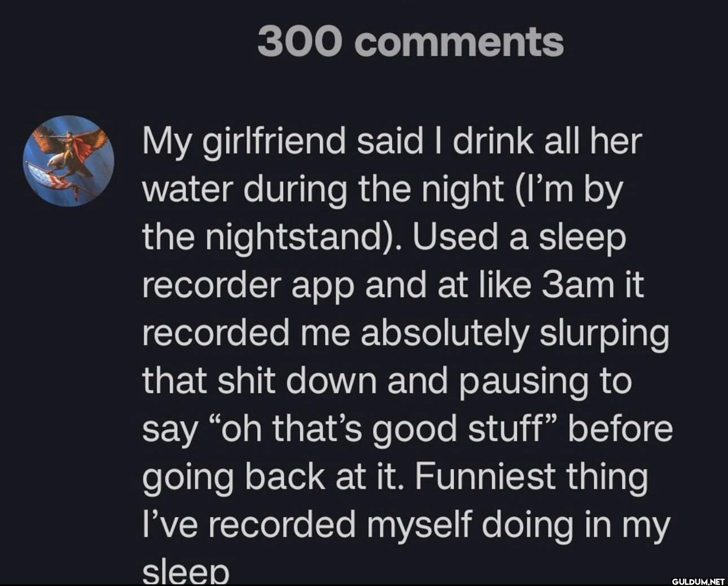Viewport: 728px width, 586px height.
Task: Click the number "300" in the header
Action: pyautogui.click(x=299, y=42)
